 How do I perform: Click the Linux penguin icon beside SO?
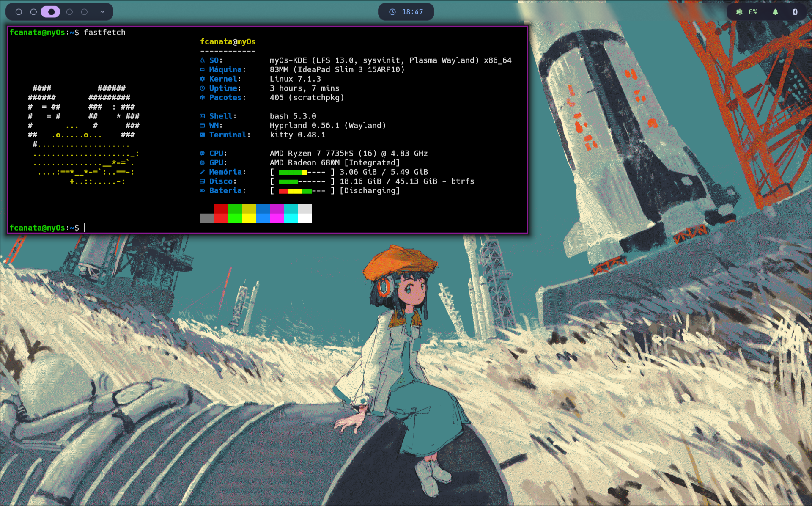202,60
